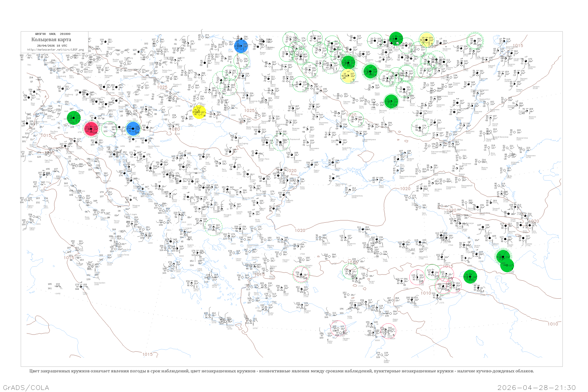The width and height of the screenshot is (588, 392).
Task: Click the bright yellow filled circle at Krakow
Action: tap(199, 112)
